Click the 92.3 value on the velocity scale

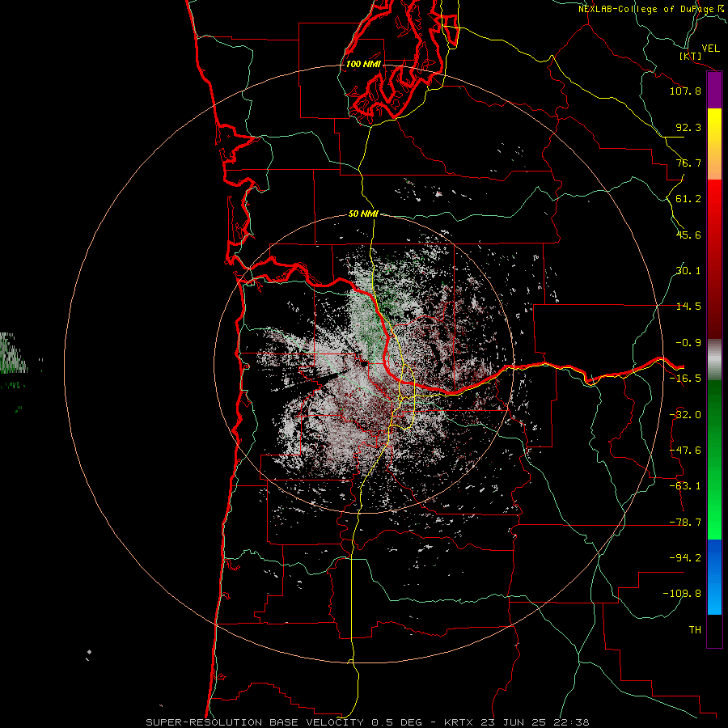(x=688, y=127)
